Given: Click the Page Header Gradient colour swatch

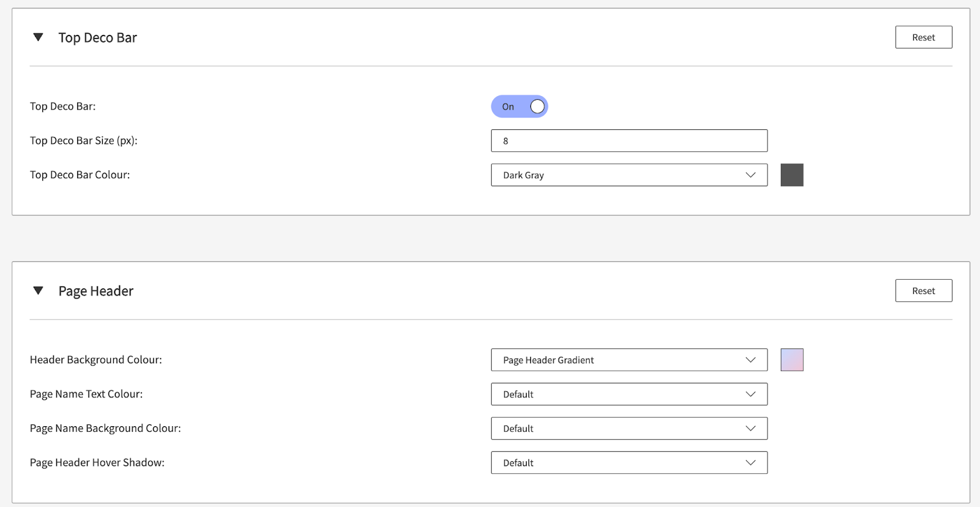Looking at the screenshot, I should pyautogui.click(x=791, y=360).
